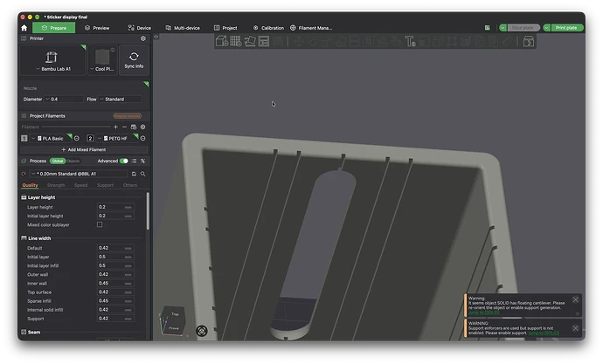603x364 pixels.
Task: Open filament settings gear icon
Action: (142, 127)
